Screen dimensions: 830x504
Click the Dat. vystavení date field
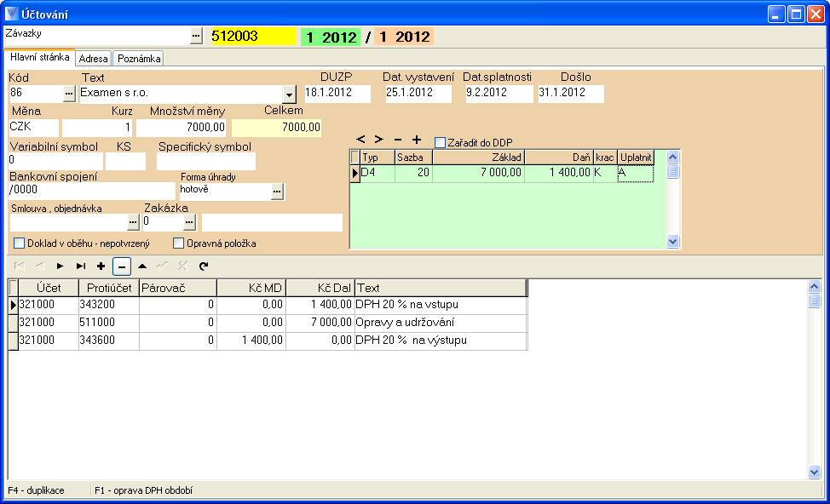tap(418, 93)
